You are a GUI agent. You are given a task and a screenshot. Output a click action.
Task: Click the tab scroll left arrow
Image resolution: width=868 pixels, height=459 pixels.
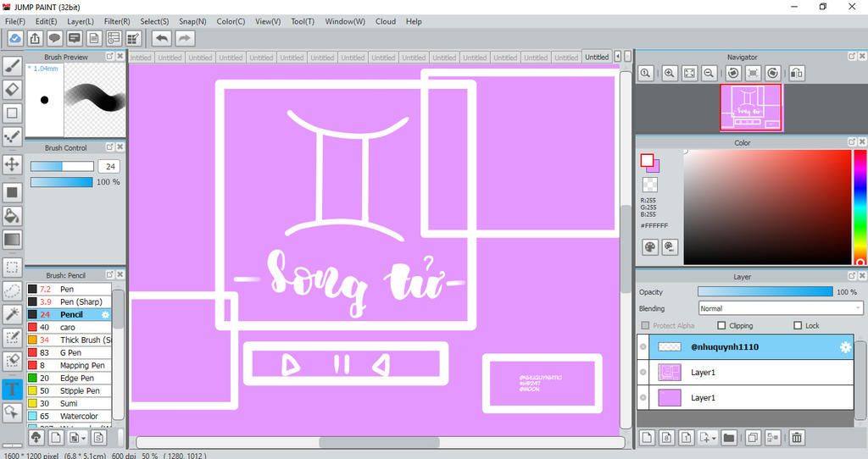pos(618,57)
